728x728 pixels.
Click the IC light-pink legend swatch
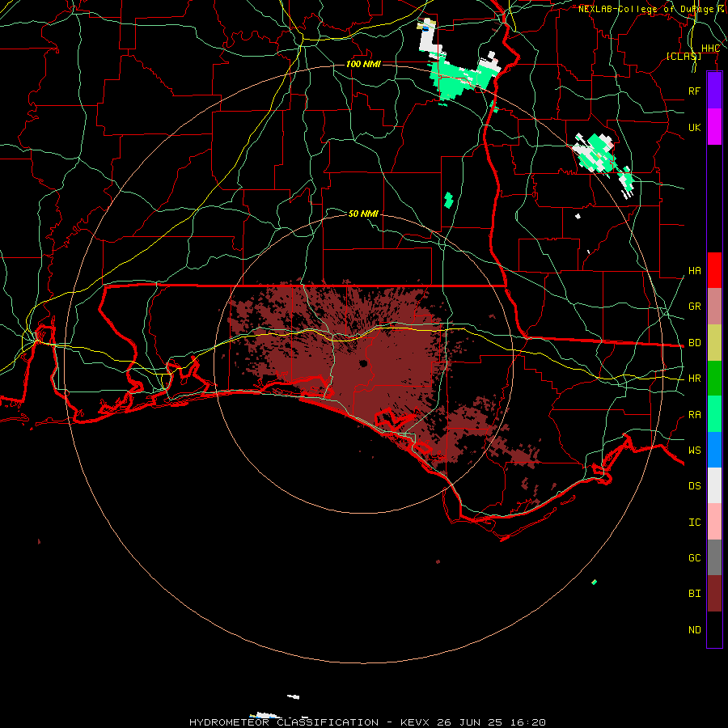[x=714, y=522]
